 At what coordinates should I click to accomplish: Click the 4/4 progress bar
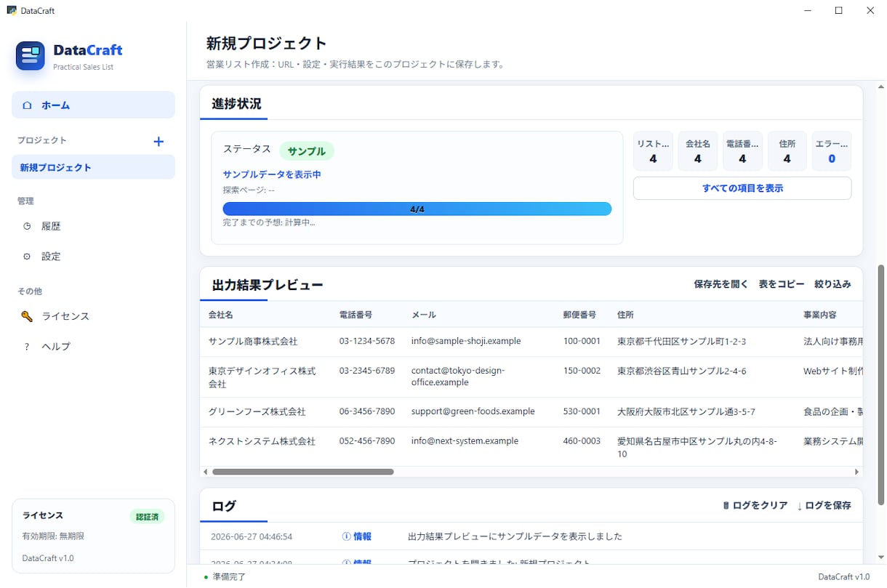click(x=417, y=209)
